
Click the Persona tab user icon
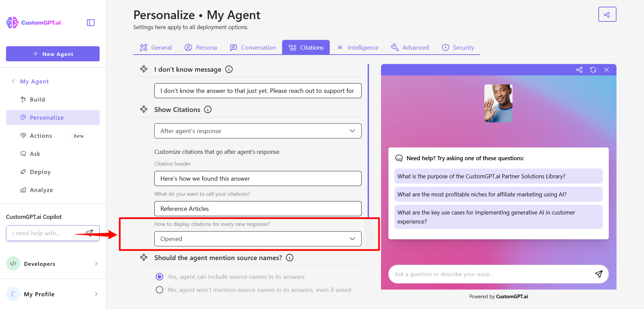tap(189, 48)
